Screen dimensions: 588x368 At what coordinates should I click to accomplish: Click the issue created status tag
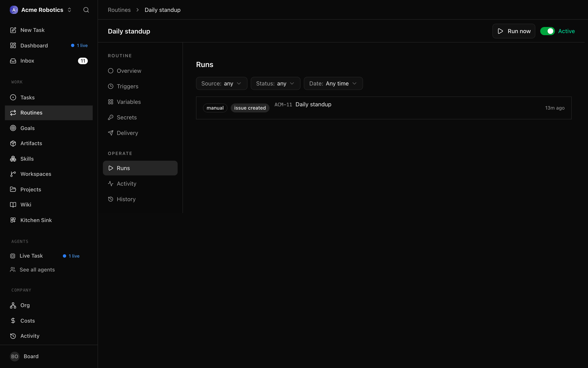250,108
